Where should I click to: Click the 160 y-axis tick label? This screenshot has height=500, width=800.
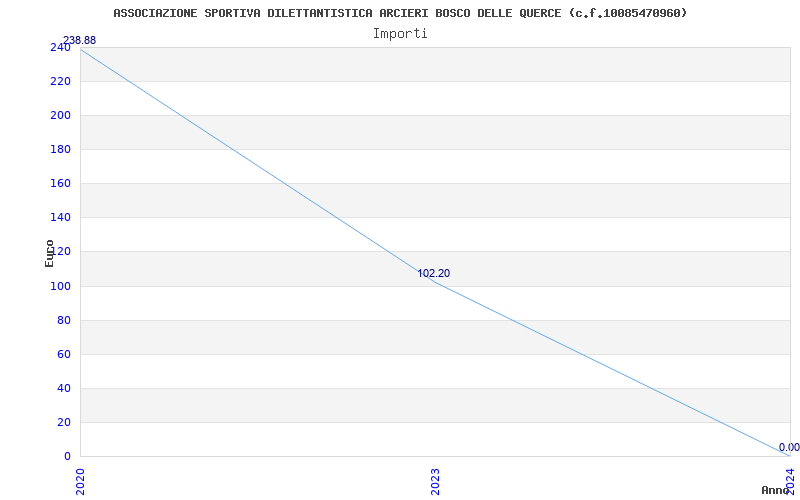60,183
